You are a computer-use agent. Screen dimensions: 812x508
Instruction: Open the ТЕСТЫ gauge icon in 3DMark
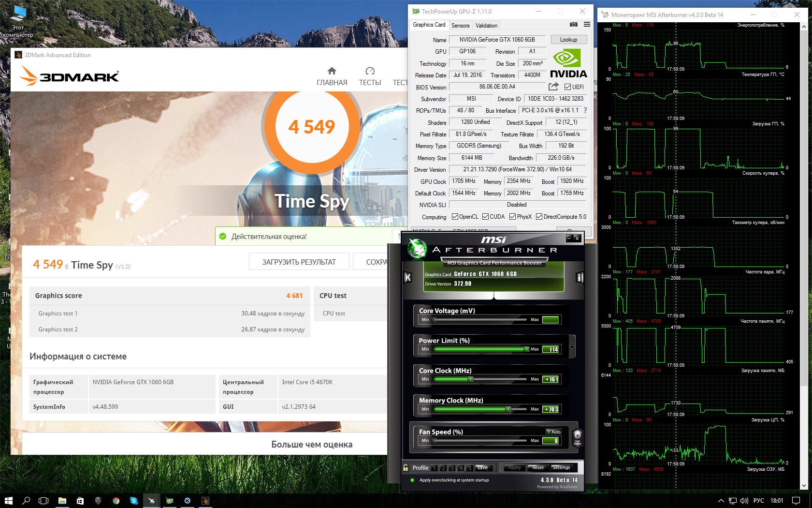[370, 71]
